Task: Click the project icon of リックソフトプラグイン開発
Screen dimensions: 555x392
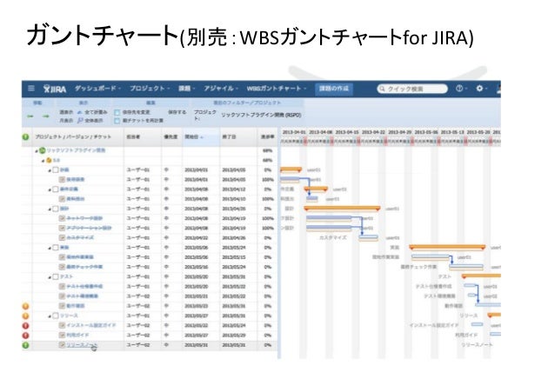Action: [x=42, y=150]
